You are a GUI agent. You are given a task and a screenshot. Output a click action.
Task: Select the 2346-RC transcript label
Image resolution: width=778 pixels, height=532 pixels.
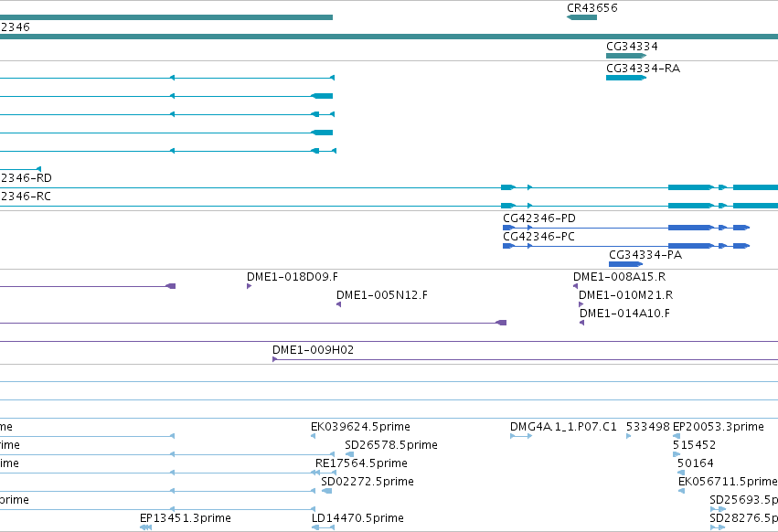click(x=26, y=196)
